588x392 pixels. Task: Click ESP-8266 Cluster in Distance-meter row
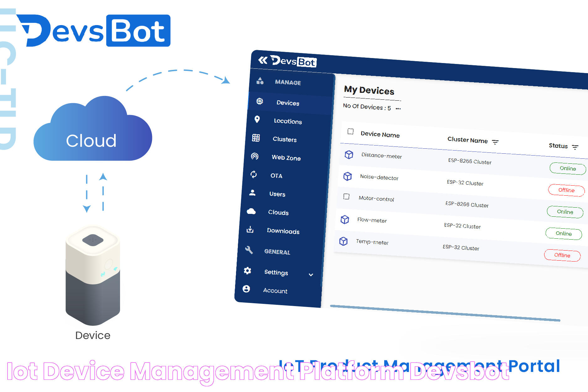(470, 161)
